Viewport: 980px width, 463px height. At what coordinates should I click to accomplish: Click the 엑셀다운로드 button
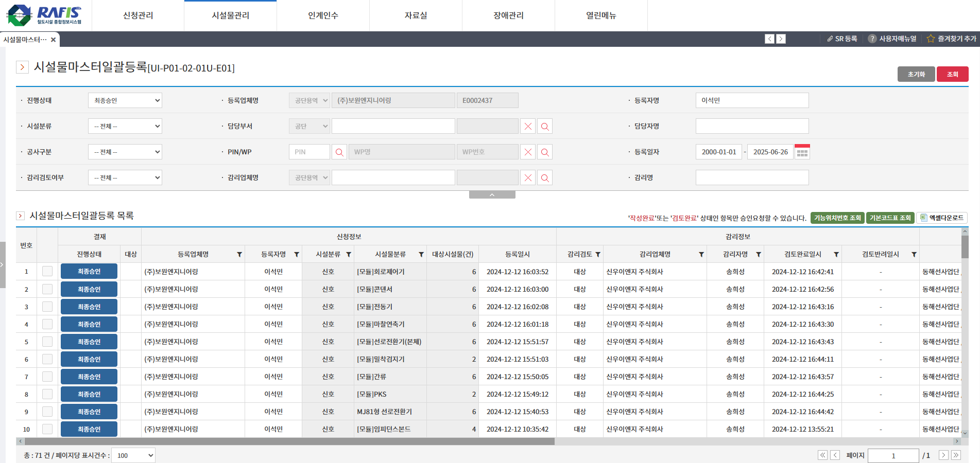pyautogui.click(x=942, y=218)
